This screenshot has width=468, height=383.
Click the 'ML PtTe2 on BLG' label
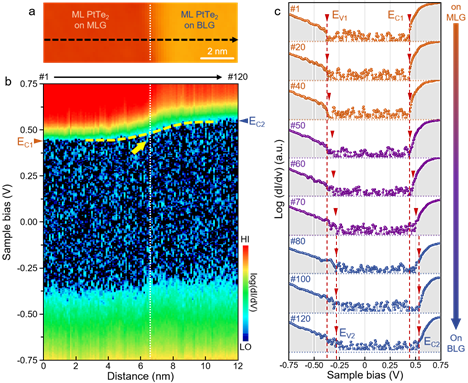199,20
